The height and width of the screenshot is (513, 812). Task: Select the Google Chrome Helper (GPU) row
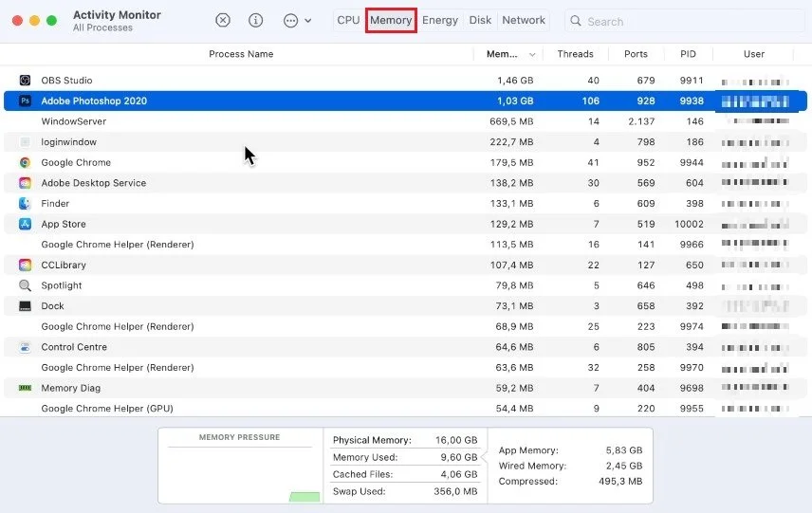(405, 409)
